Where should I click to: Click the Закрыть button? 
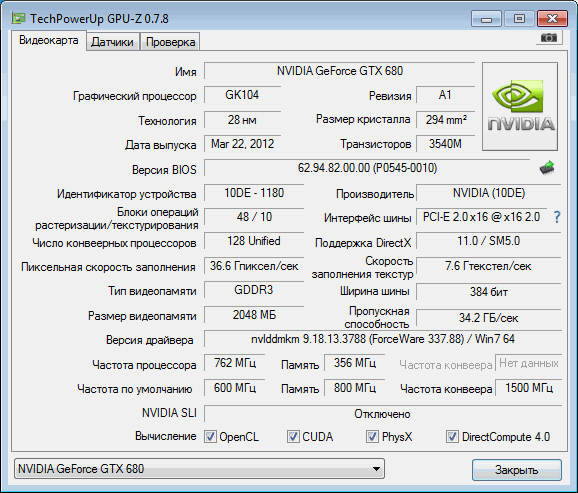click(516, 470)
